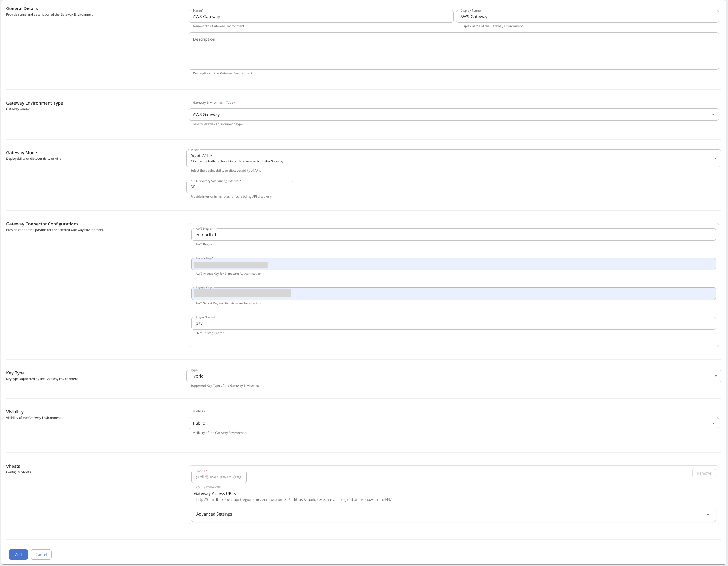Click the AWS Region input field
This screenshot has height=566, width=728.
453,235
